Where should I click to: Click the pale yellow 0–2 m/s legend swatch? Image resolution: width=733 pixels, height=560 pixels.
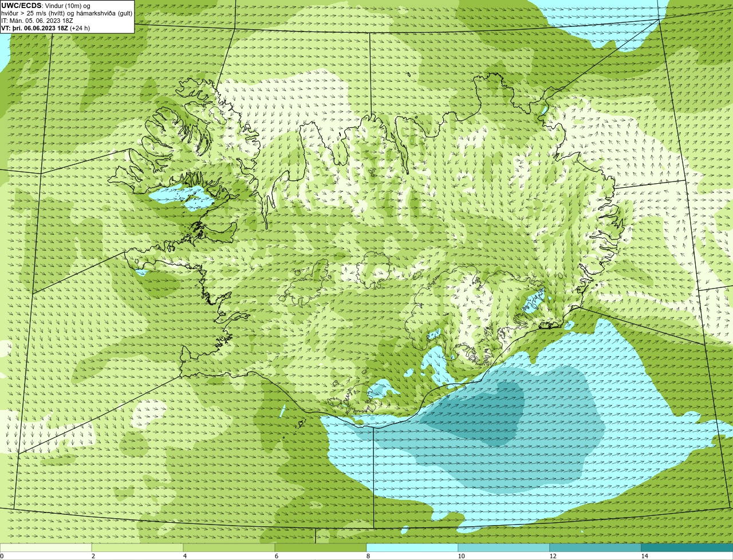tap(46, 547)
